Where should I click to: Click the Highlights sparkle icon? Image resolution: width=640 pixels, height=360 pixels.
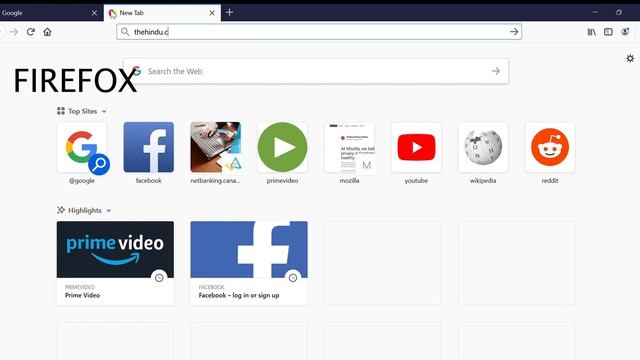61,210
